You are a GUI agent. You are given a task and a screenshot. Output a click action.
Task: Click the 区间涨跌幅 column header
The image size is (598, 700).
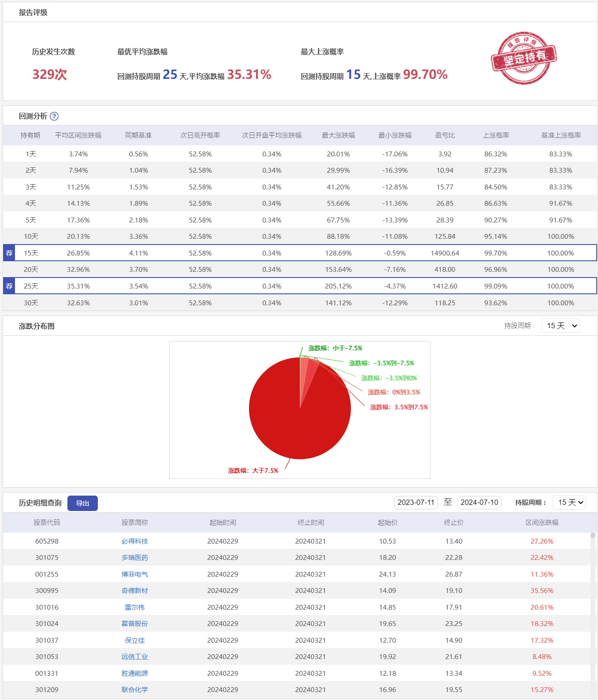point(542,522)
